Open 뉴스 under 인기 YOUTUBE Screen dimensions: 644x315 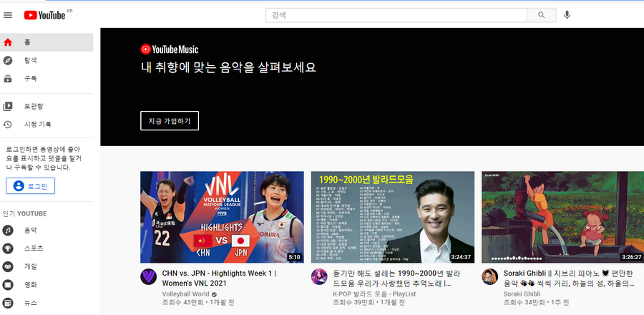pyautogui.click(x=47, y=303)
